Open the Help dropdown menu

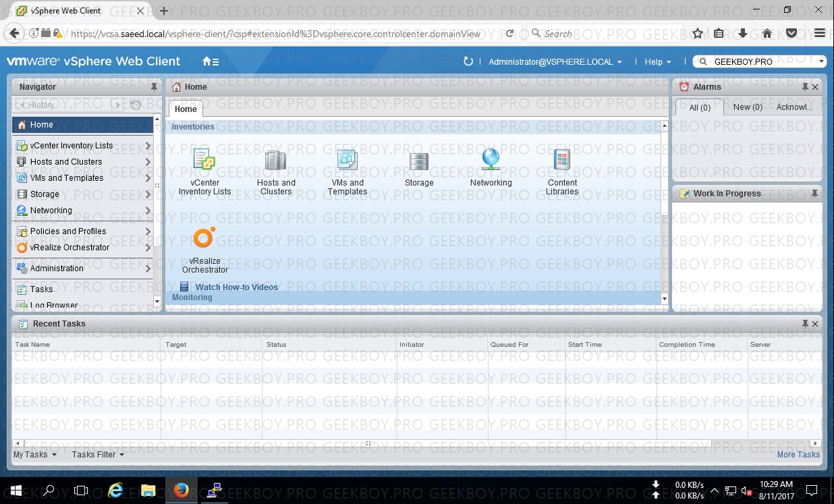(658, 61)
